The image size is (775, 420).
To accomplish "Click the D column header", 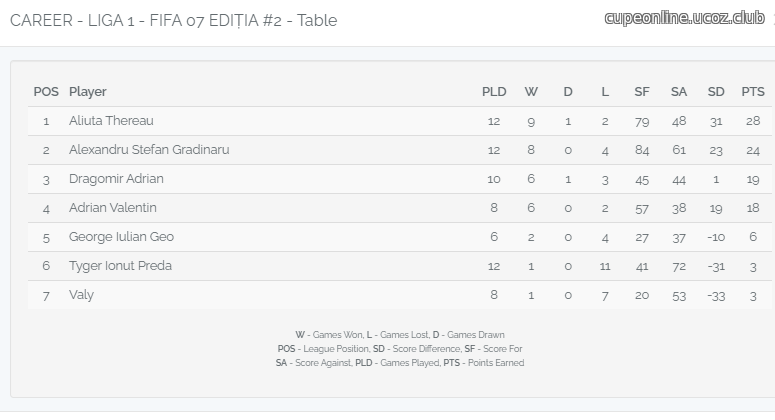I will click(x=568, y=92).
